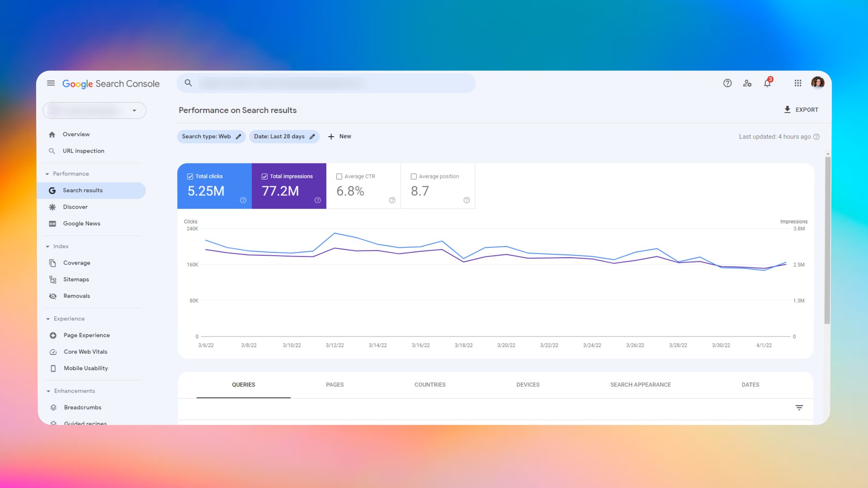Open the user account avatar
Image resolution: width=868 pixels, height=488 pixels.
click(x=818, y=83)
